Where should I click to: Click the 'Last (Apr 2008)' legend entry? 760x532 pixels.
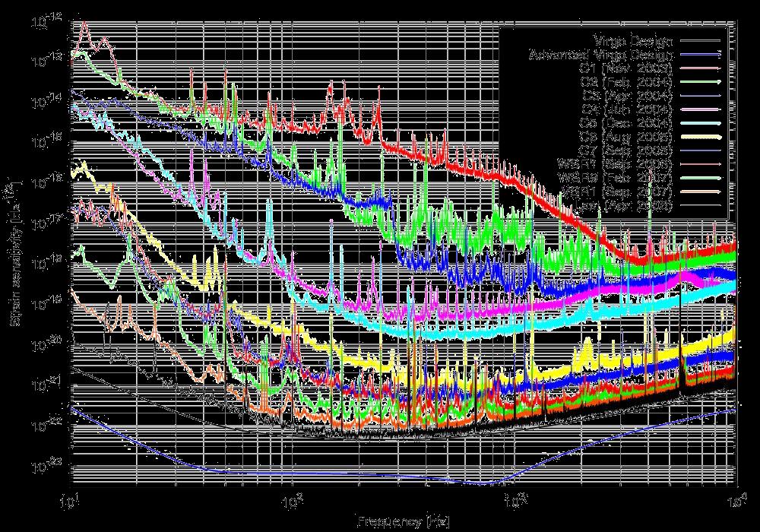click(x=623, y=205)
